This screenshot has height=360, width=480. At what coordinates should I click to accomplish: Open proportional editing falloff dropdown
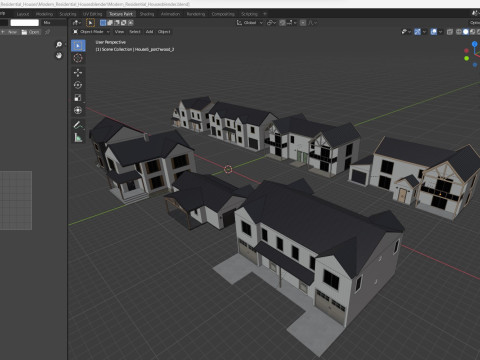pyautogui.click(x=313, y=23)
